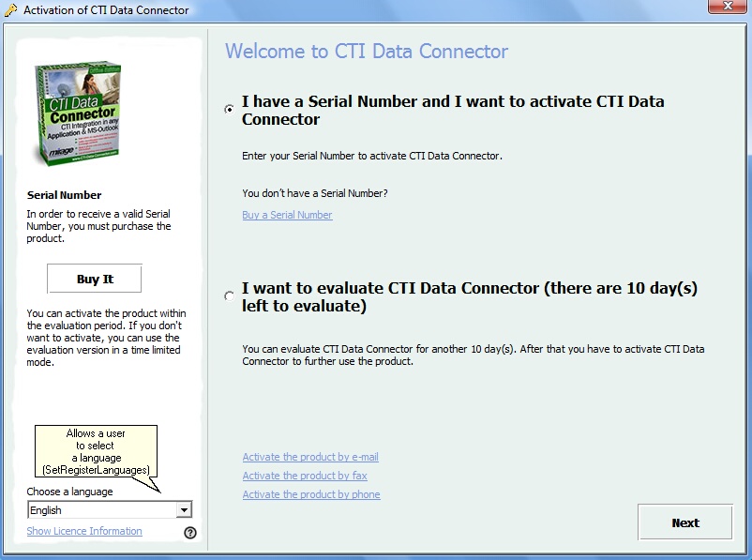This screenshot has width=752, height=560.
Task: Click 'You can evaluate CTI Data Connector for another' text
Action: pos(473,356)
